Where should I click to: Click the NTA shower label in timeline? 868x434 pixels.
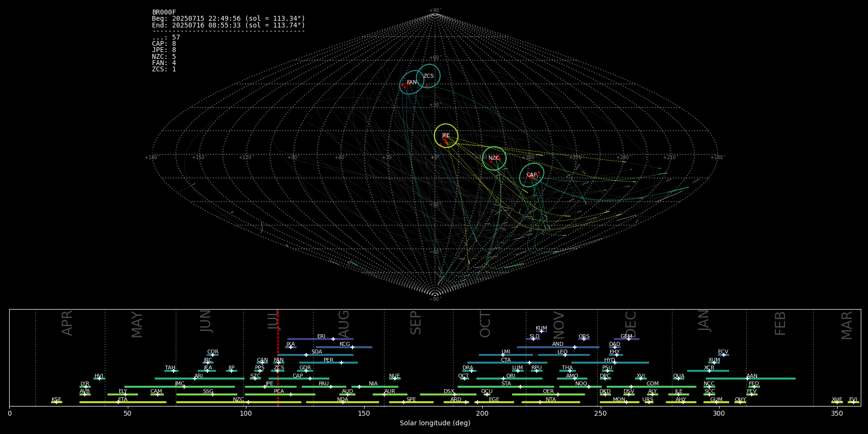tap(551, 400)
